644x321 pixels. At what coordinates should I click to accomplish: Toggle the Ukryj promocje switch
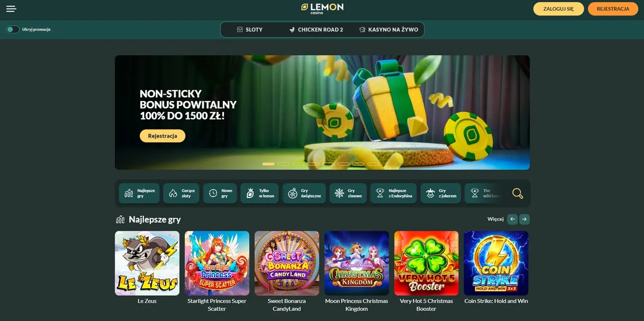[13, 29]
